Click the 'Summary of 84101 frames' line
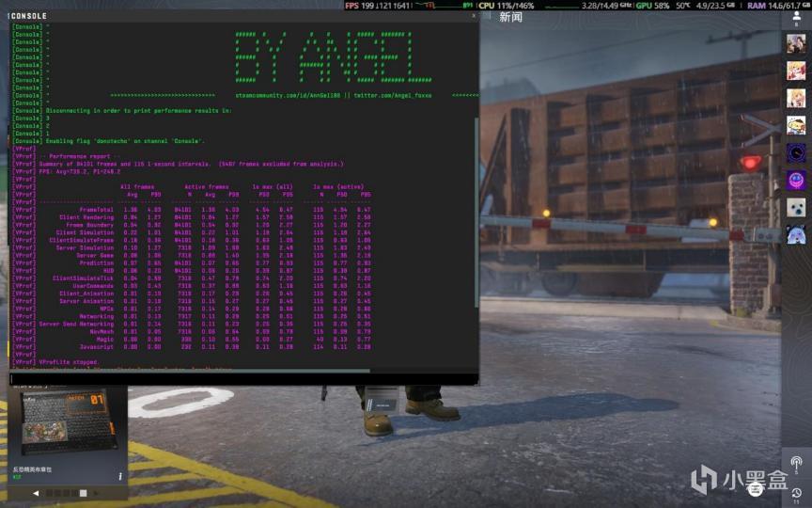Screen dimensions: 812x508 pos(191,164)
